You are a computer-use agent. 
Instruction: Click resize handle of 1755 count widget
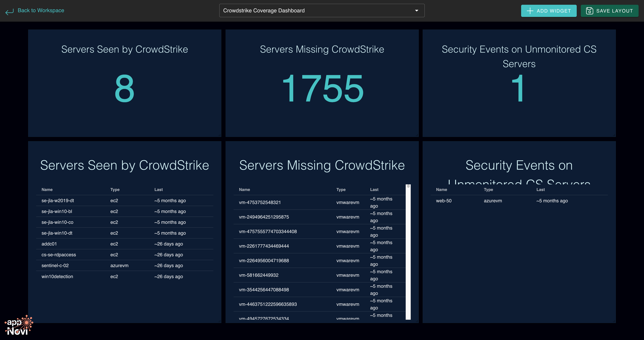pos(417,135)
